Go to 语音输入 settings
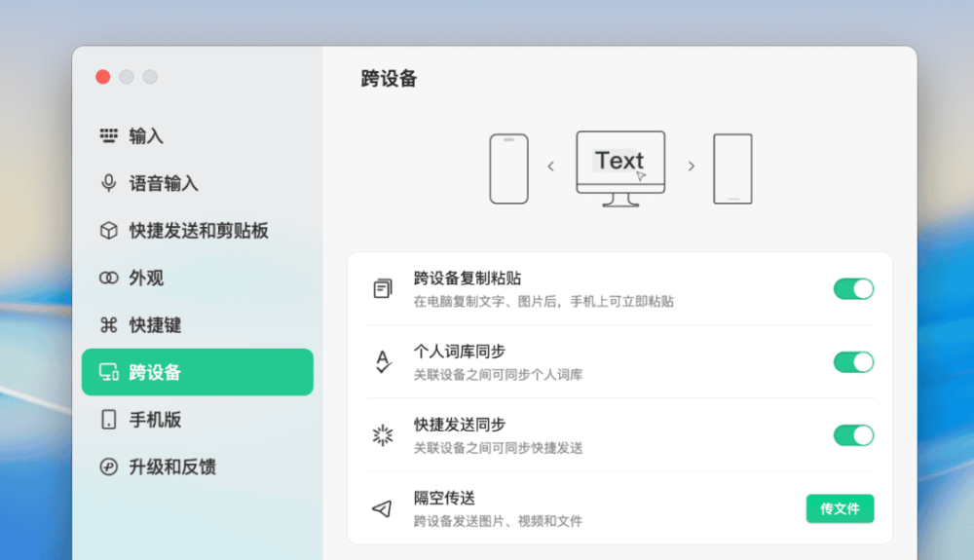 (x=198, y=183)
